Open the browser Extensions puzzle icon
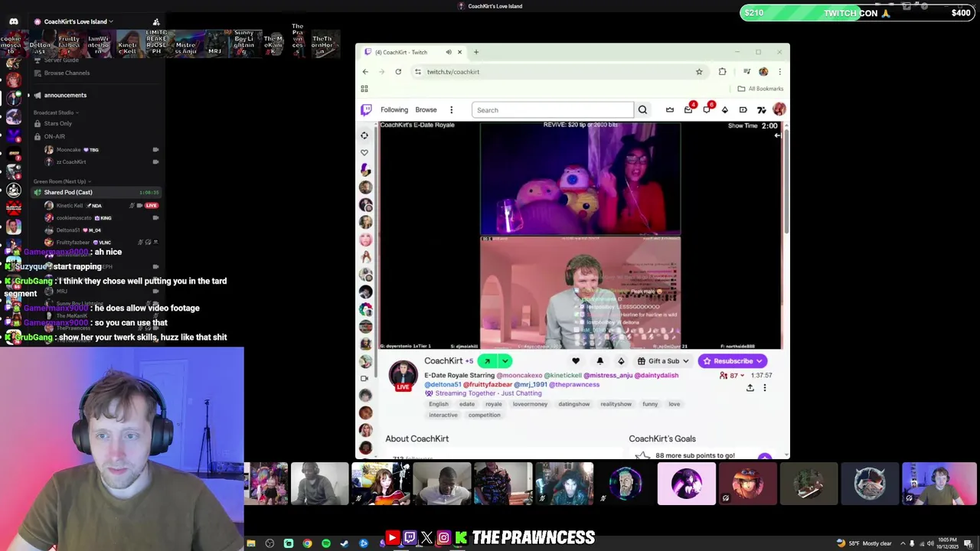980x551 pixels. [722, 71]
